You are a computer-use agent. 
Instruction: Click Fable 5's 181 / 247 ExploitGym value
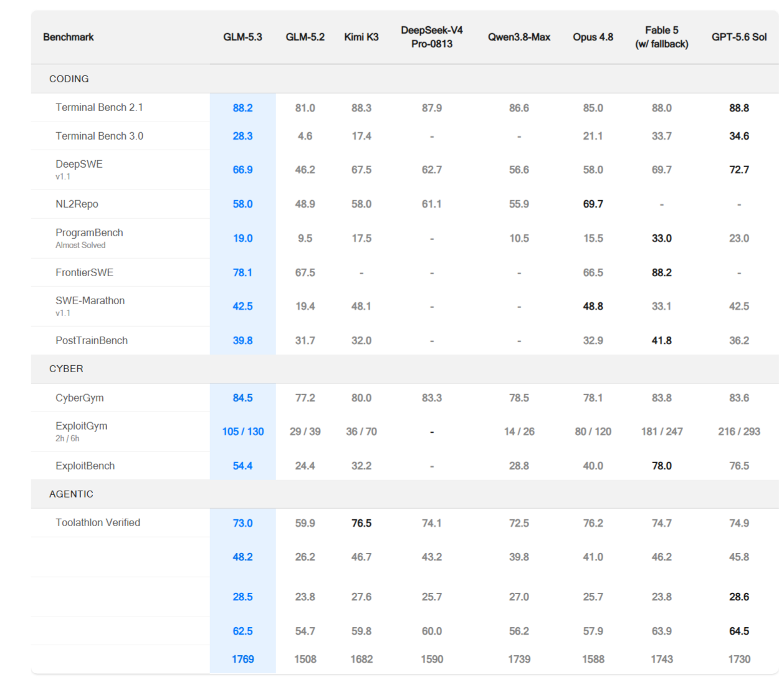pos(662,431)
